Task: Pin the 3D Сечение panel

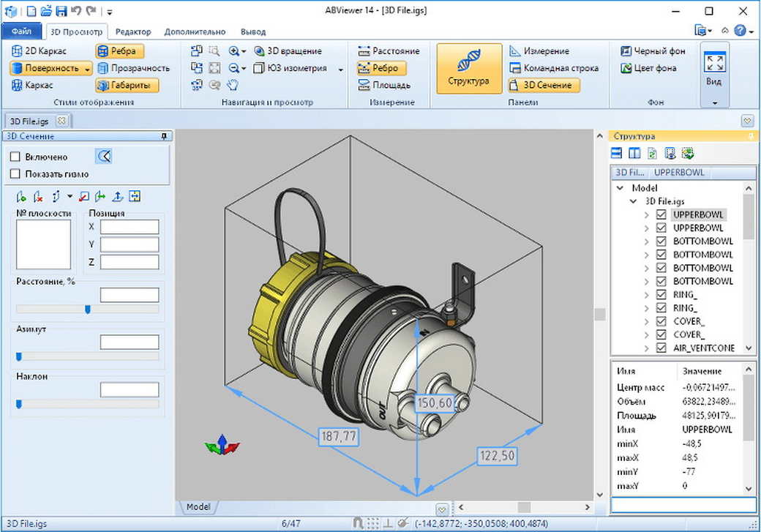Action: 164,136
